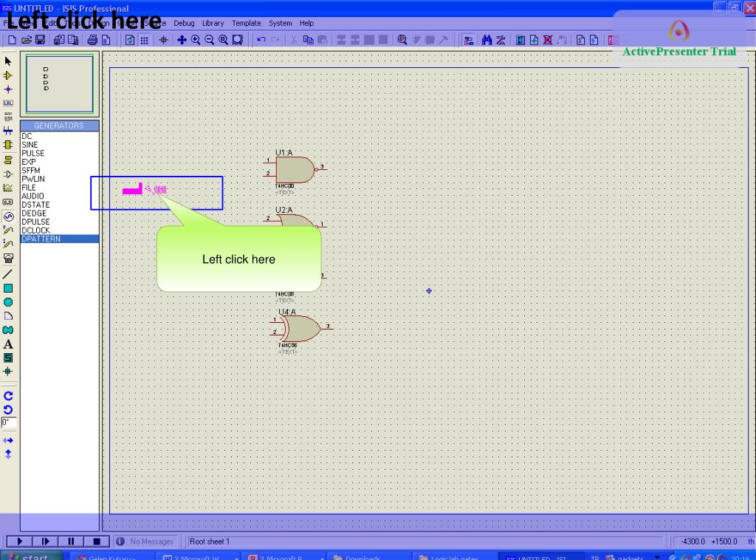The height and width of the screenshot is (560, 756).
Task: Select the 2D circle drawing tool
Action: pyautogui.click(x=8, y=302)
